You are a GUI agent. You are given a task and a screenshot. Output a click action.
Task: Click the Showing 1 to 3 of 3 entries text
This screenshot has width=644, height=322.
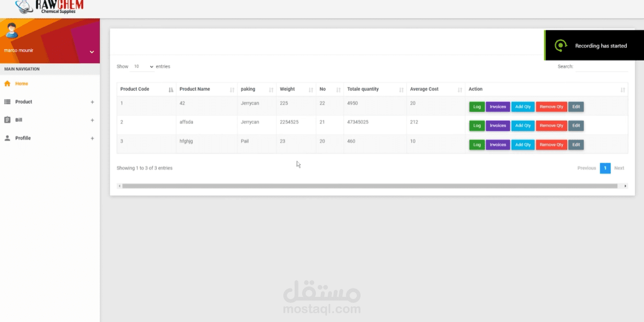coord(144,168)
